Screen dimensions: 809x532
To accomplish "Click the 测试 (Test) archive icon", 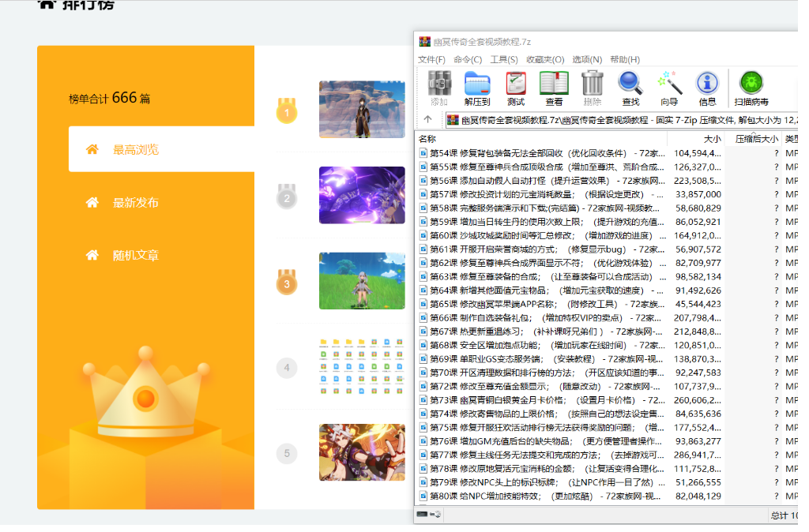I will pyautogui.click(x=516, y=87).
